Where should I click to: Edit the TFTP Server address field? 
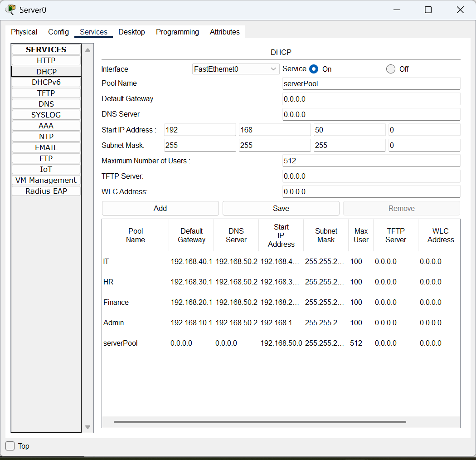tap(371, 176)
